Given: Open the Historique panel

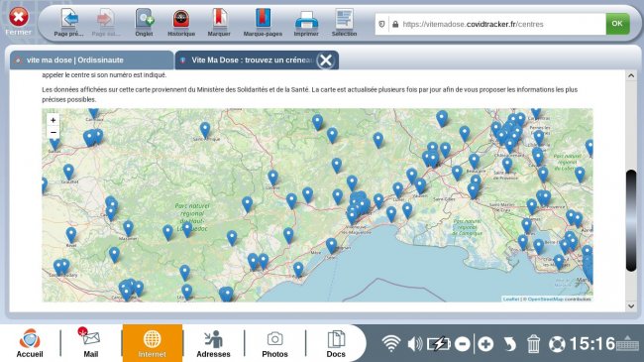Looking at the screenshot, I should tap(181, 23).
